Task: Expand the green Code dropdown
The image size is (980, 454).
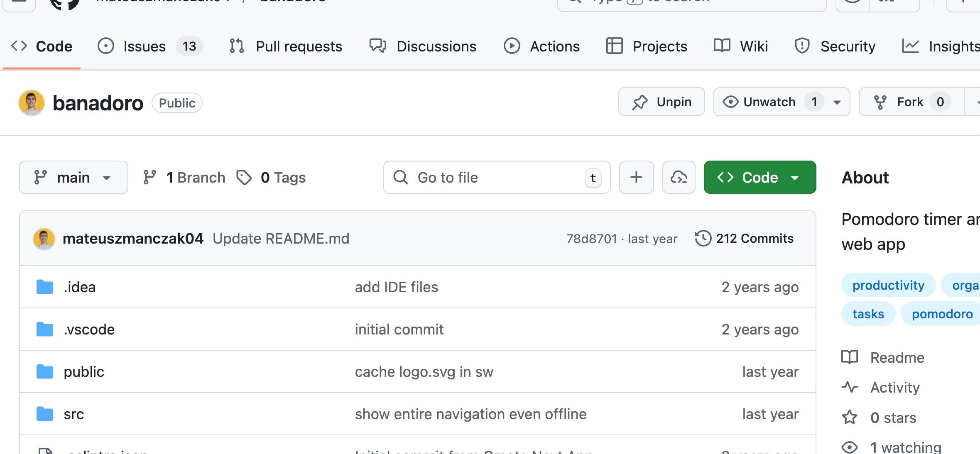Action: pos(759,178)
